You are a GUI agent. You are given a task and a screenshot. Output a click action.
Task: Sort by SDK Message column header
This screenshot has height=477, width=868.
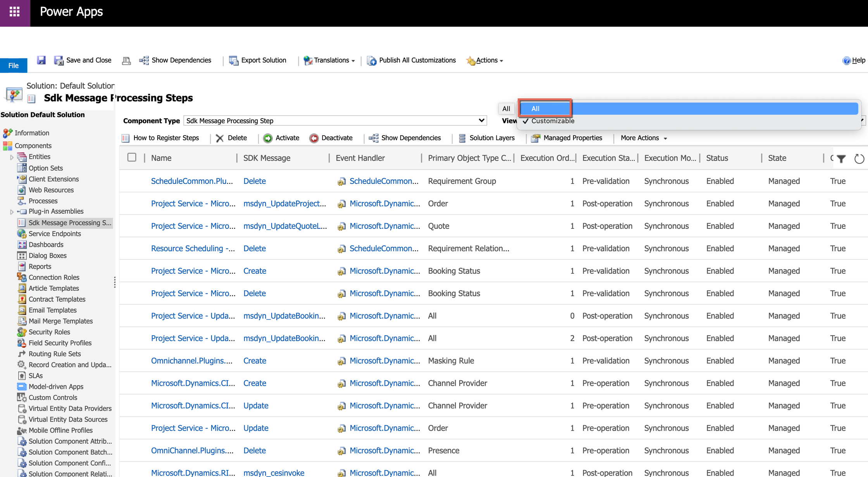point(267,158)
